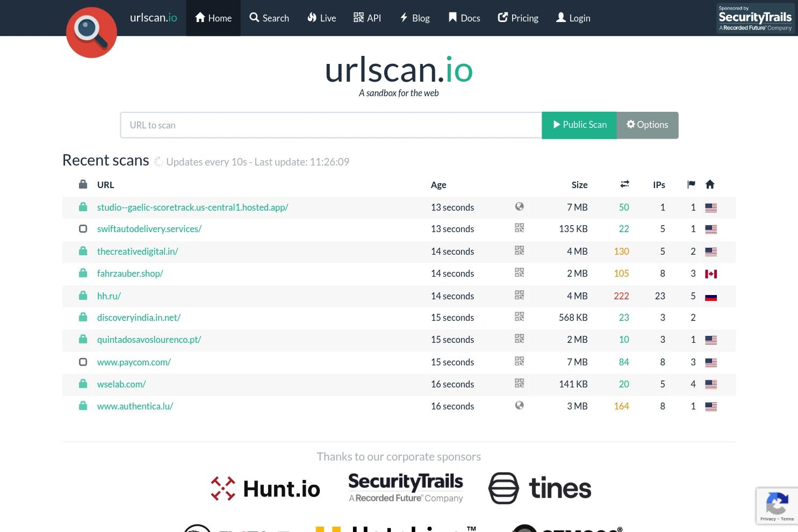The image size is (798, 532).
Task: Click the API icon in wselab.com row
Action: tap(519, 383)
